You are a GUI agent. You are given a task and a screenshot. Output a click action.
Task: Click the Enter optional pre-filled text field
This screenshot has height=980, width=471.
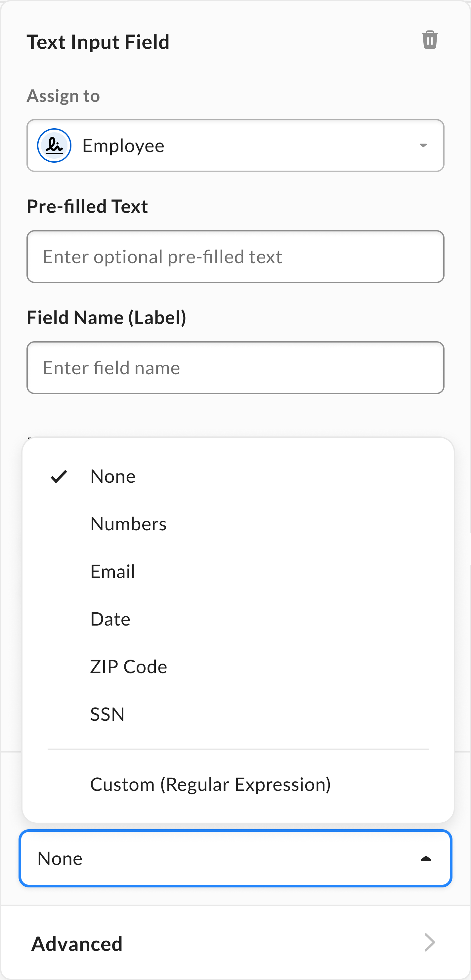tap(235, 257)
